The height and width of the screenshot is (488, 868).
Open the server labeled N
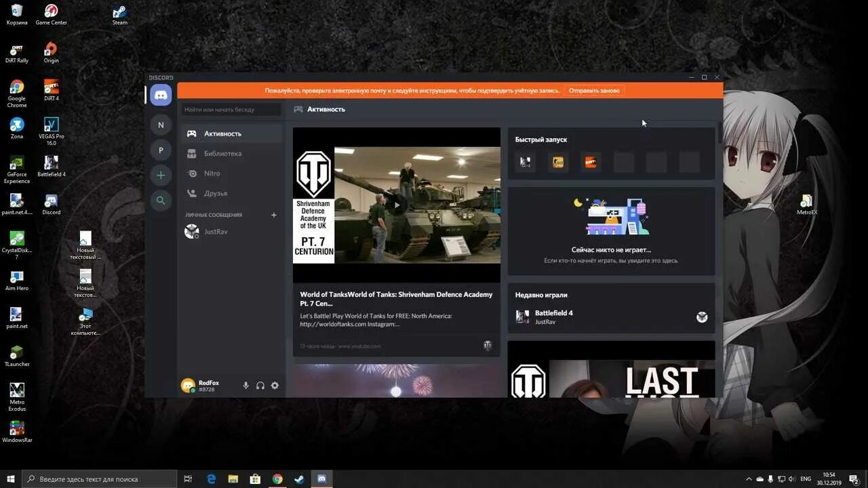(161, 125)
